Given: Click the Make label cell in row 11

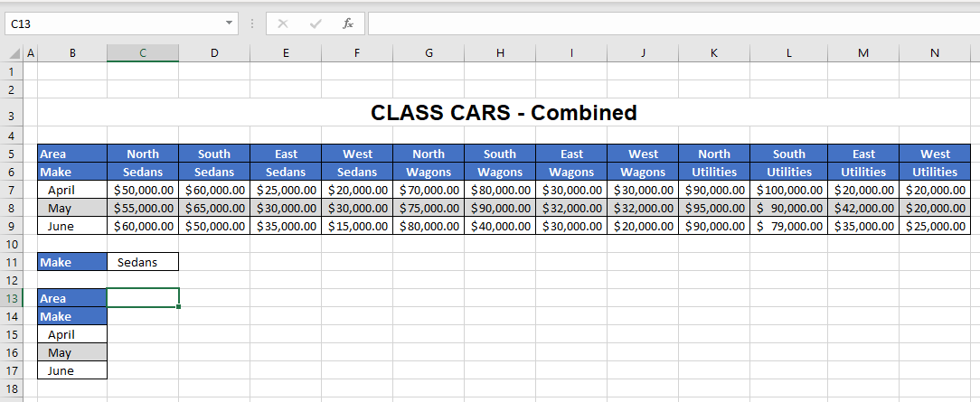Looking at the screenshot, I should point(72,262).
